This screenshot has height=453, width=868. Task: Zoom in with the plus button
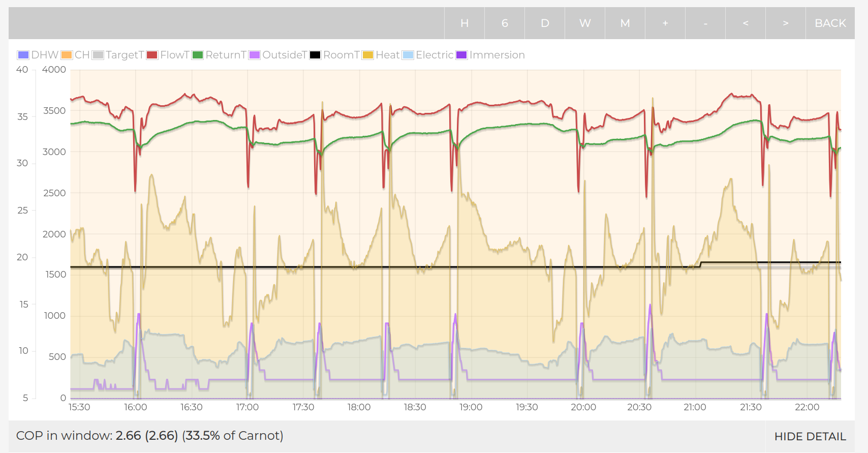(x=665, y=23)
